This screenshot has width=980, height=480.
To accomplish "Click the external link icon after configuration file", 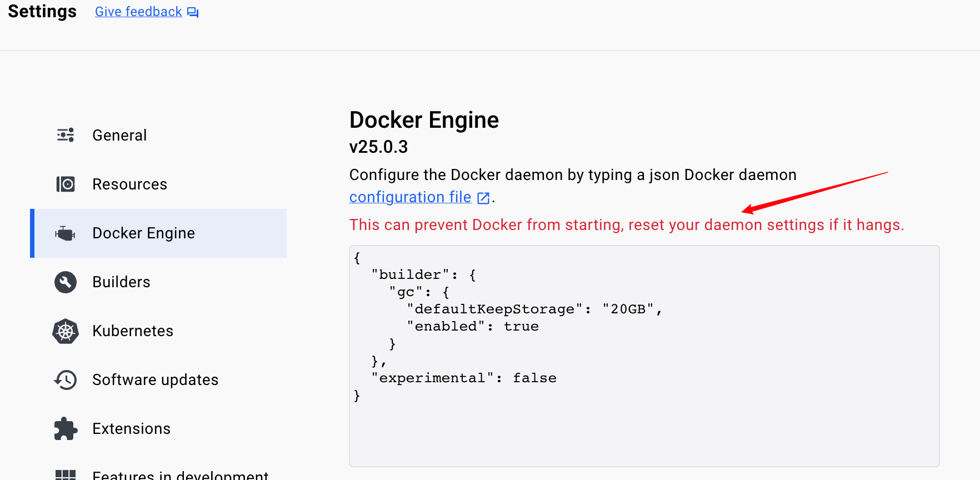I will pos(483,198).
